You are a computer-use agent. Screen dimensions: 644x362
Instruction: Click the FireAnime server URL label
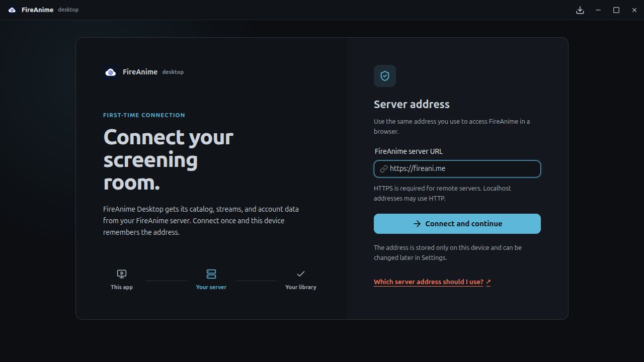409,151
